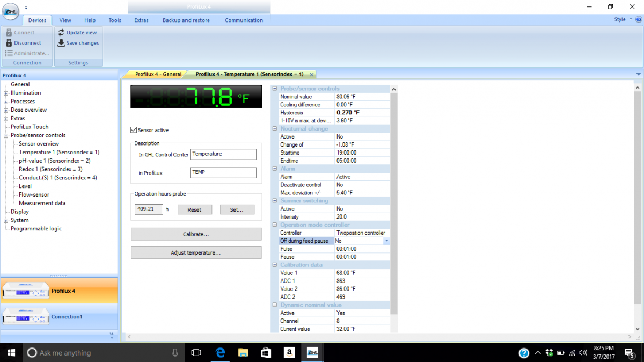This screenshot has height=362, width=644.
Task: Click the Reset operation hours button
Action: pyautogui.click(x=194, y=209)
